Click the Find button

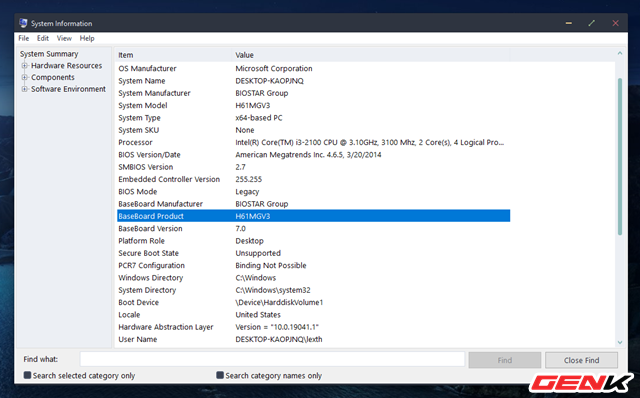pos(504,360)
